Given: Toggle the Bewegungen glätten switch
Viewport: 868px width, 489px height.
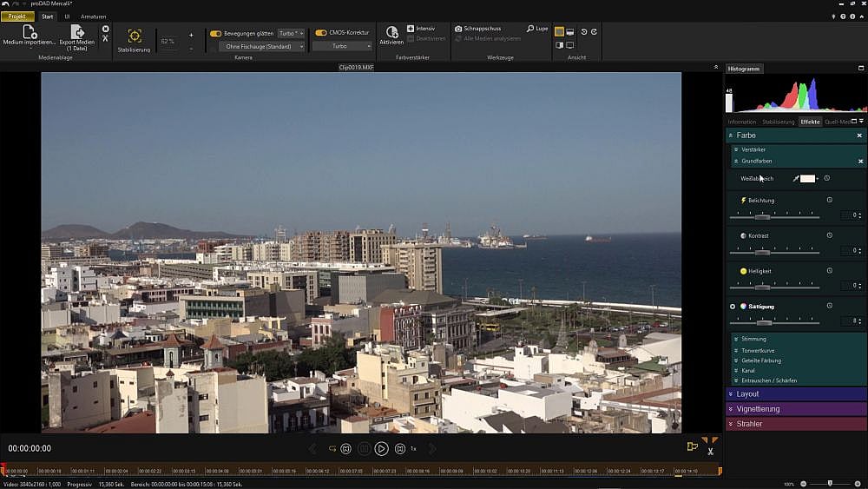Looking at the screenshot, I should point(216,33).
